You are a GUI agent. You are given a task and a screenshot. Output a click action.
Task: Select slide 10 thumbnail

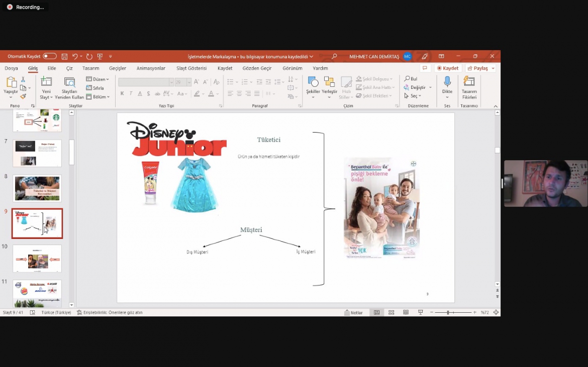(x=37, y=259)
